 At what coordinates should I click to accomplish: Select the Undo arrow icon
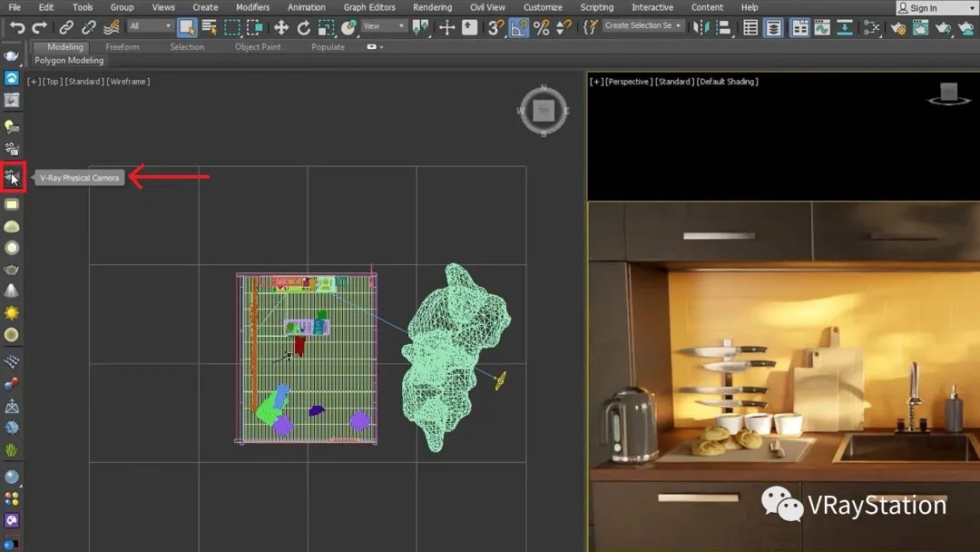click(x=17, y=27)
